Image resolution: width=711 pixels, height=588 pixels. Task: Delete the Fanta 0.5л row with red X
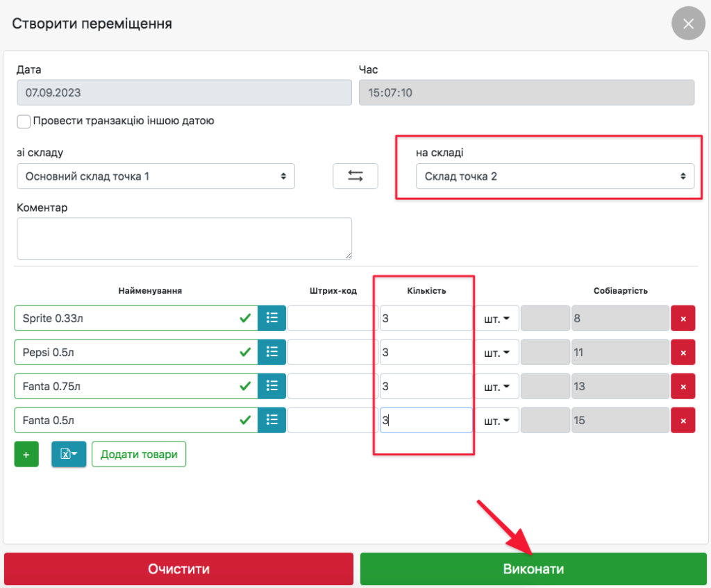pos(683,420)
